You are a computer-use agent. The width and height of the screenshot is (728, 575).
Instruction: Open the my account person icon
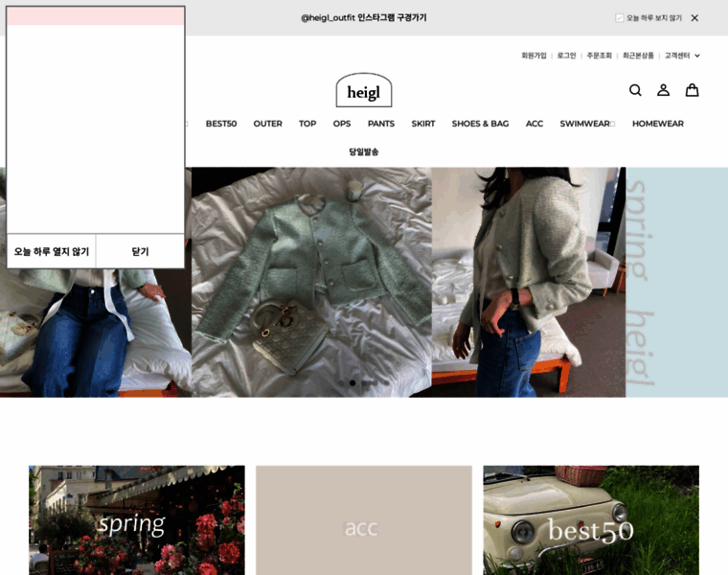pyautogui.click(x=663, y=90)
